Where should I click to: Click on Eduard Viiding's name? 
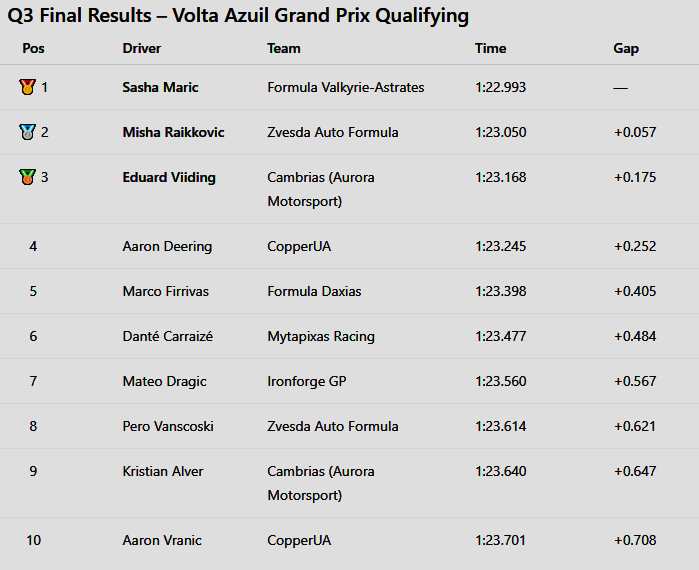168,177
